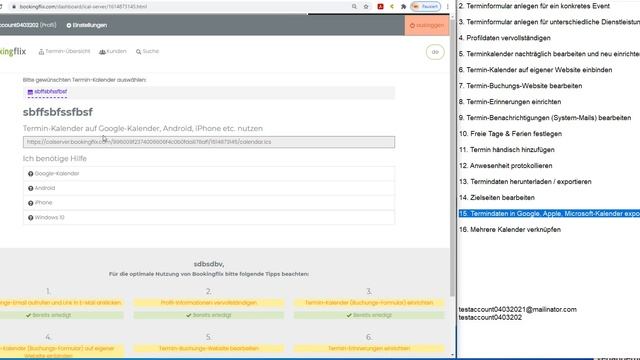
Task: Select line 13 Termindaten herunterladen / exportieren
Action: [x=525, y=181]
